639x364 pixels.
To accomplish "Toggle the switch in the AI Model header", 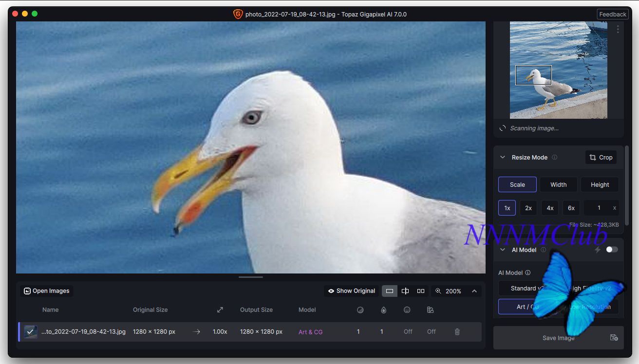I will [x=612, y=250].
